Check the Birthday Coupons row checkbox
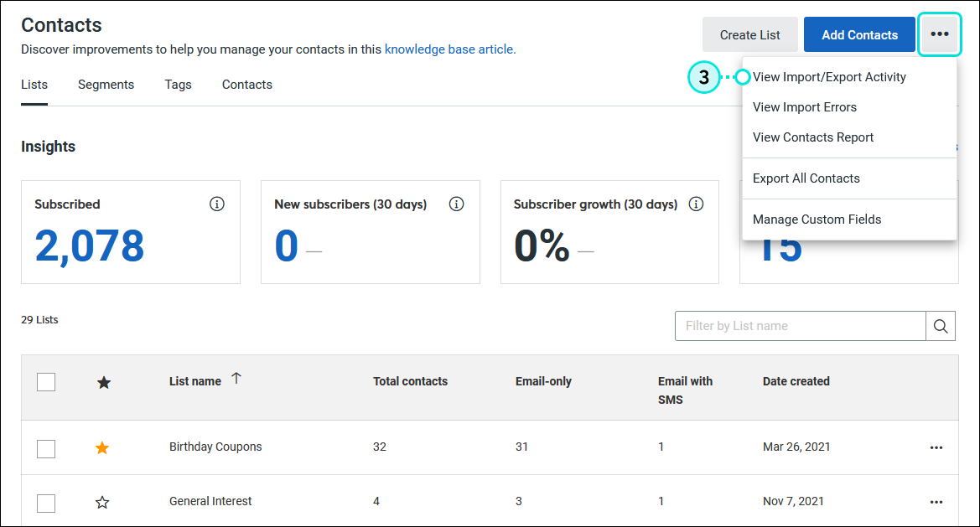The height and width of the screenshot is (527, 980). (46, 448)
